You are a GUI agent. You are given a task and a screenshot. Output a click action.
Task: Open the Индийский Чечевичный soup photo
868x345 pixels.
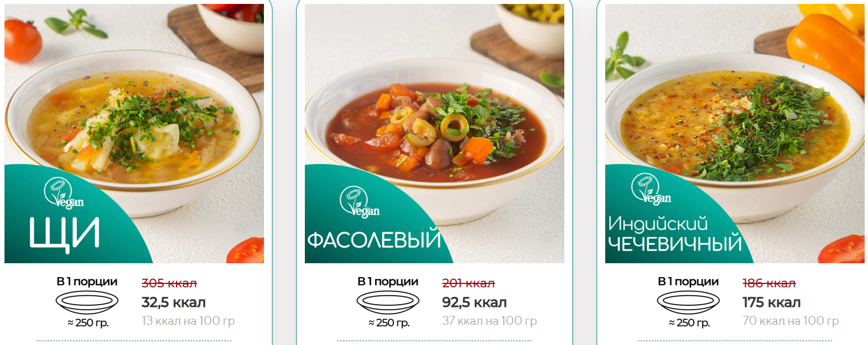coord(735,133)
